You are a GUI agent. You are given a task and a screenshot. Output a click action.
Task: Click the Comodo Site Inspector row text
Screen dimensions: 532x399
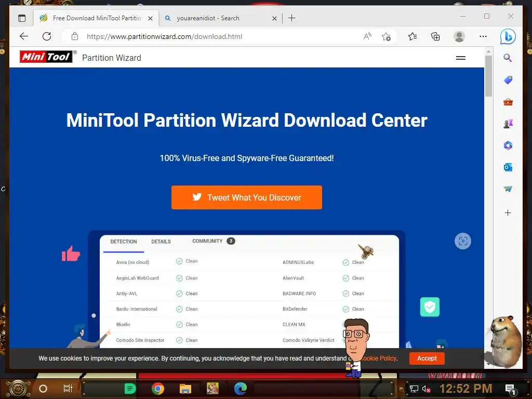coord(140,340)
